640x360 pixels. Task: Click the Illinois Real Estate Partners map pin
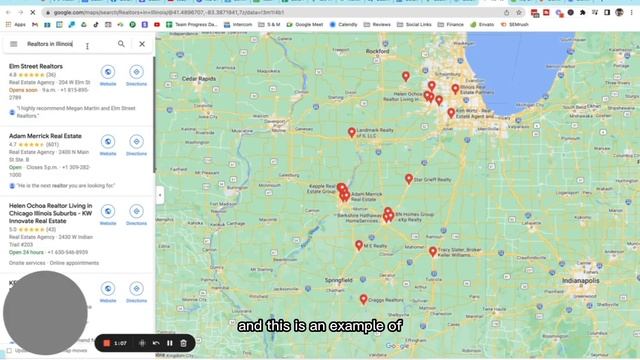tap(456, 89)
